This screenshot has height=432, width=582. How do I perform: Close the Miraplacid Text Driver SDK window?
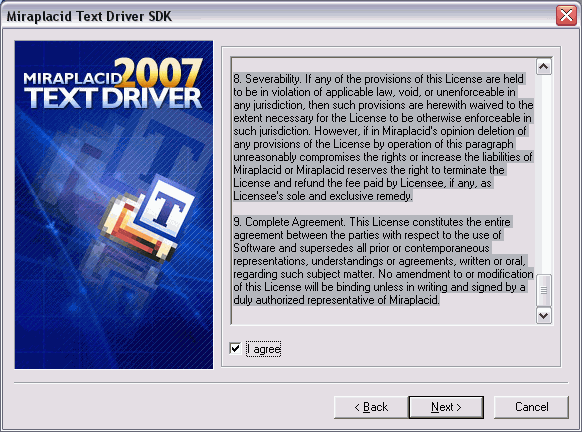coord(566,16)
